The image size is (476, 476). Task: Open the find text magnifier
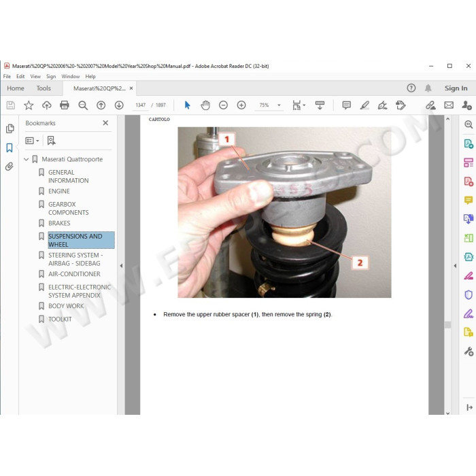tap(83, 105)
